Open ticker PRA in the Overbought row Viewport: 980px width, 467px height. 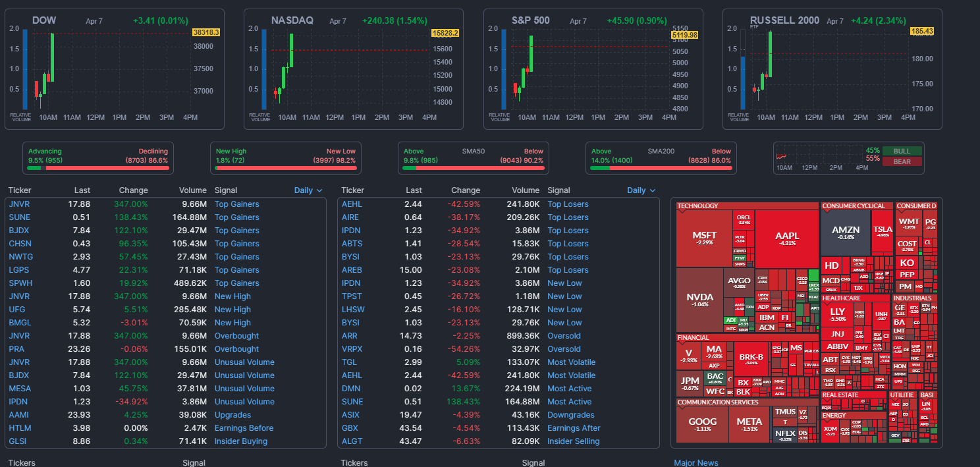[x=17, y=349]
